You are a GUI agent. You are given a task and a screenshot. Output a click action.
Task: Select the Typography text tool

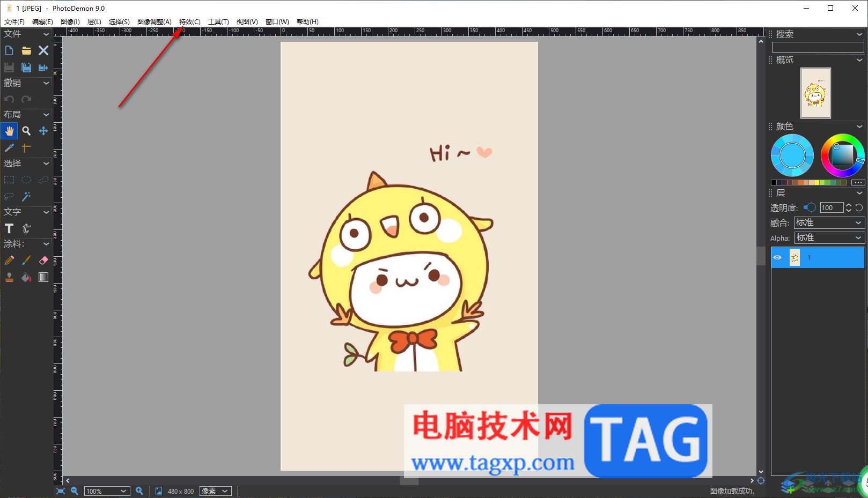coord(26,228)
